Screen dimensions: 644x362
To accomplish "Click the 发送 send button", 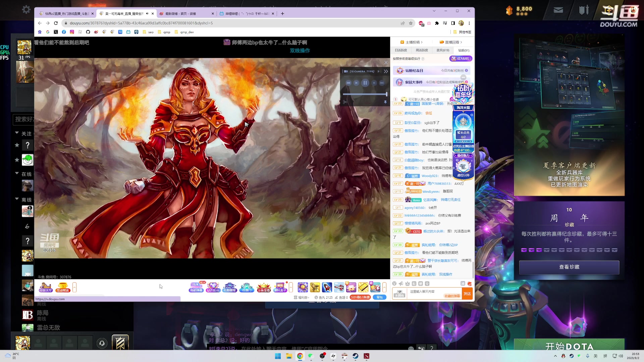I will coord(467,294).
